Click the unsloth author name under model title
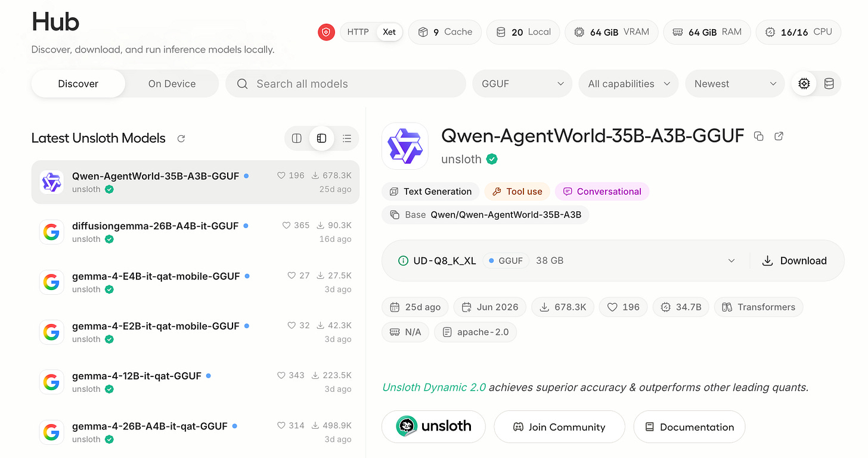Viewport: 868px width, 458px height. coord(461,159)
